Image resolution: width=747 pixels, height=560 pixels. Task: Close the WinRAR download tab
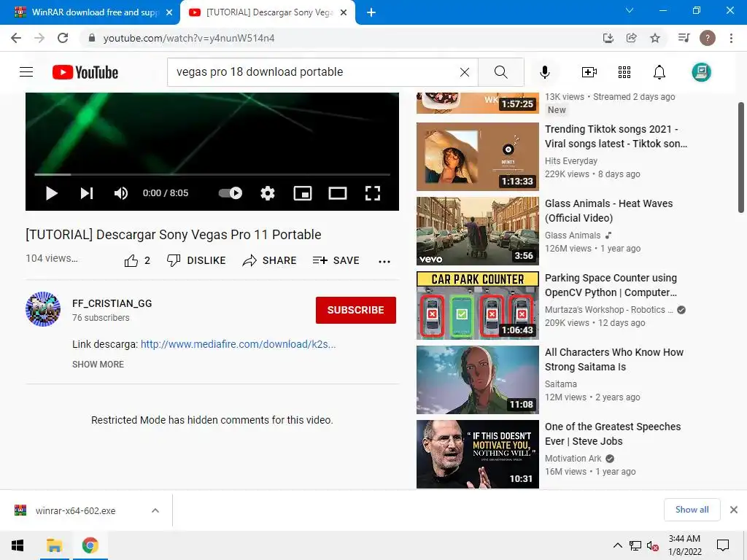tap(169, 12)
